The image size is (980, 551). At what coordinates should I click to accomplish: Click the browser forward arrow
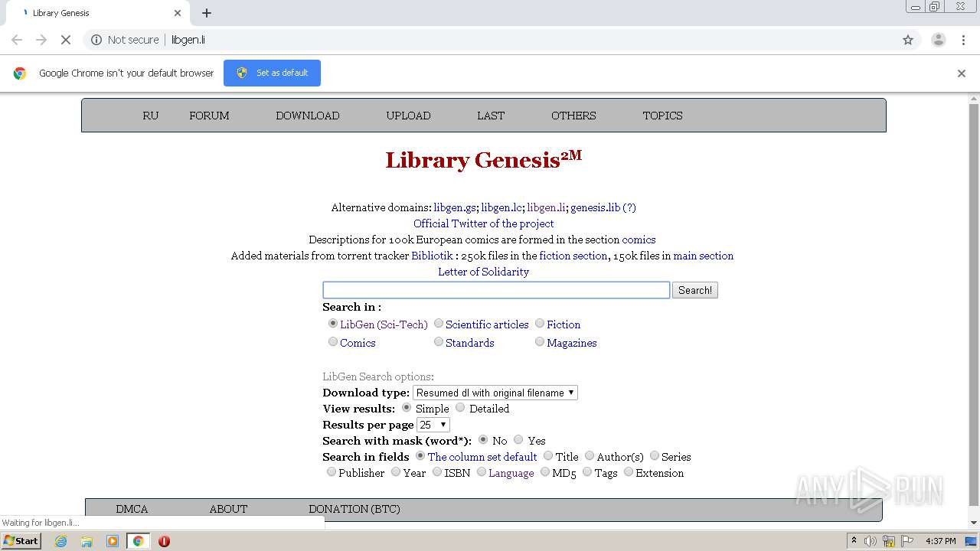point(41,40)
